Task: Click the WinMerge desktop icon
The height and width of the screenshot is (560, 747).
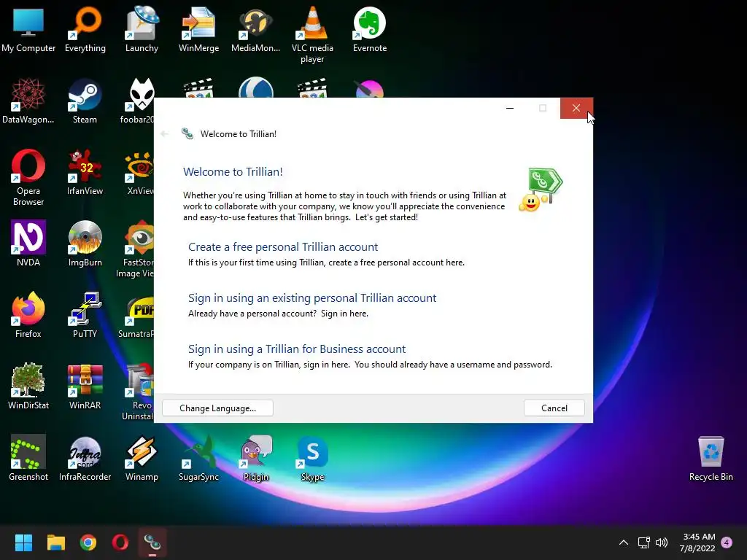Action: [x=198, y=29]
